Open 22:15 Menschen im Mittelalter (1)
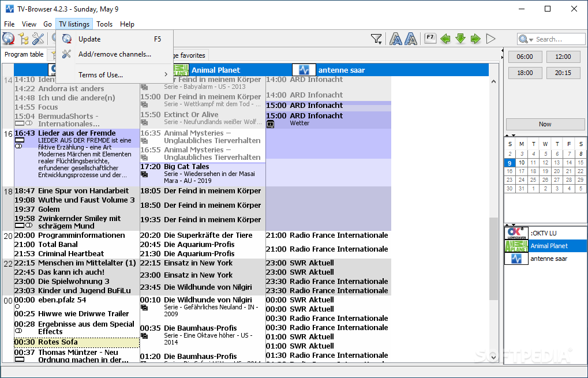The image size is (588, 378). tap(77, 263)
